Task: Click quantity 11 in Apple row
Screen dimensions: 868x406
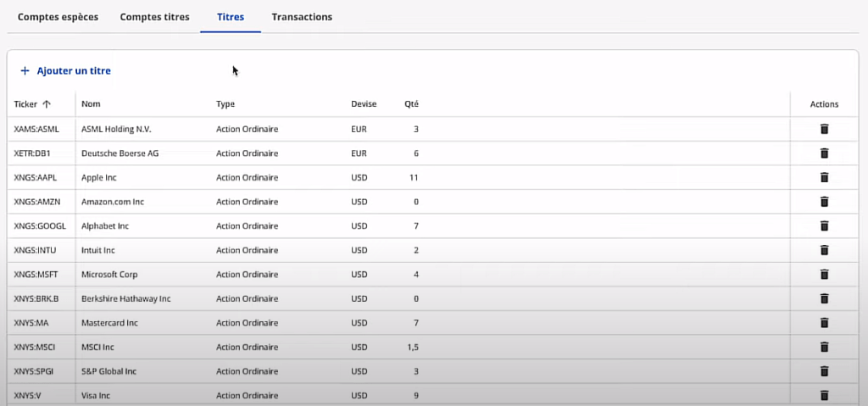Action: click(x=414, y=177)
